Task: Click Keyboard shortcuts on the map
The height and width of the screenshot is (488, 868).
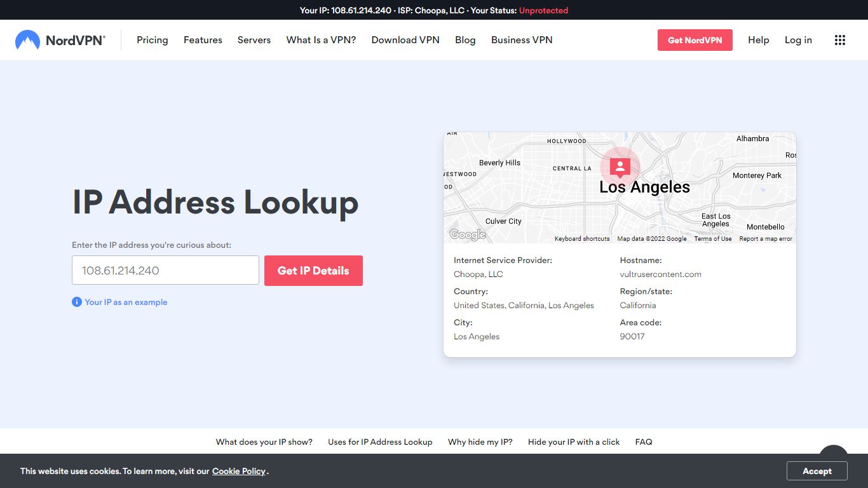Action: pos(582,239)
